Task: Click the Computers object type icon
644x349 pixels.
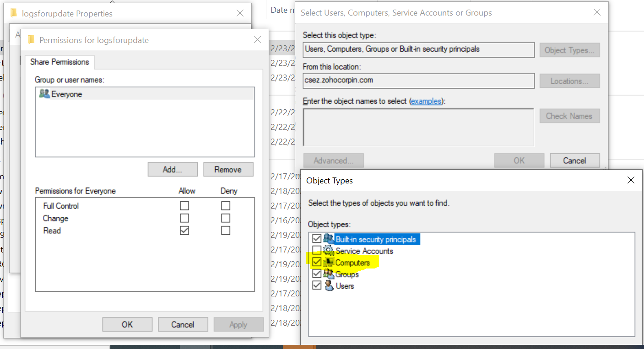Action: coord(329,263)
